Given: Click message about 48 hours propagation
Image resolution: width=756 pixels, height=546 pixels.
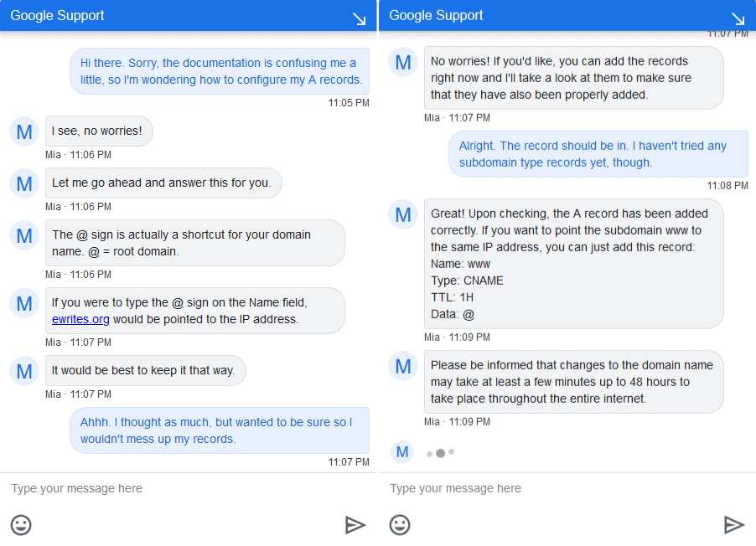Looking at the screenshot, I should coord(574,382).
